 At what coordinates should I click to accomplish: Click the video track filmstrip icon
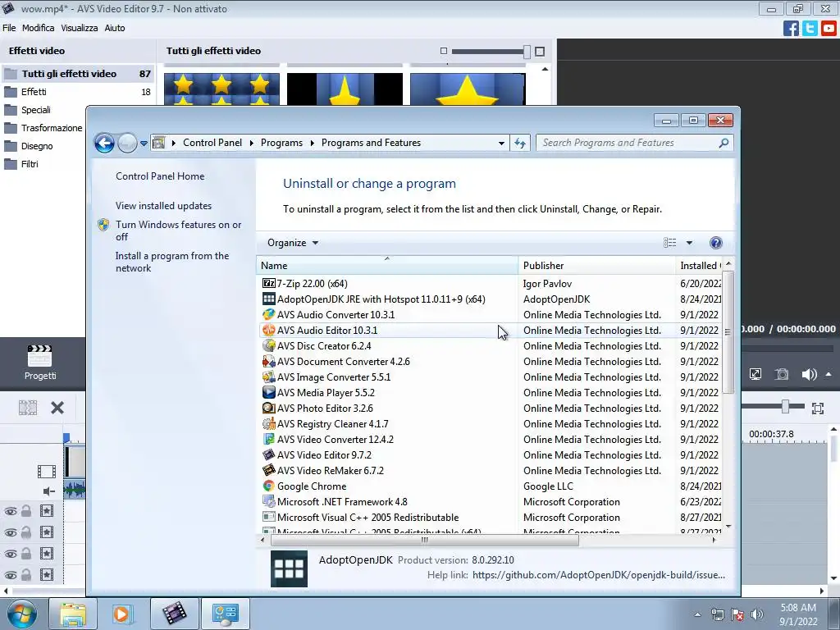pos(47,472)
